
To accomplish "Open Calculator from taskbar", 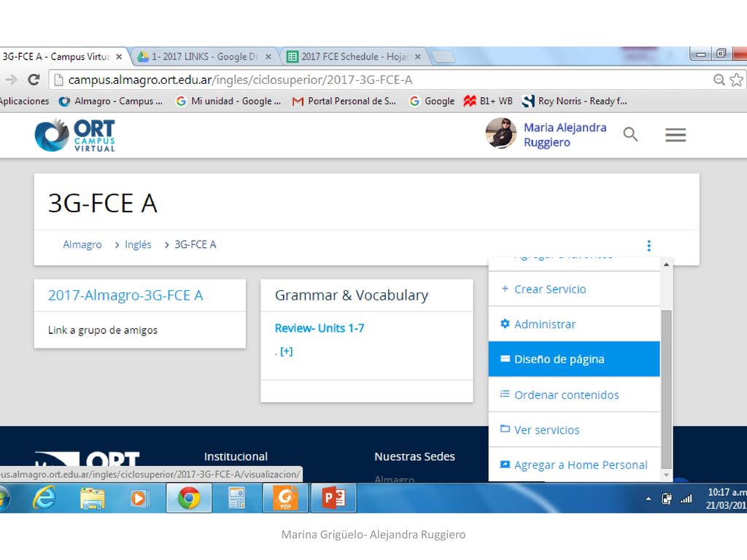I will 237,498.
